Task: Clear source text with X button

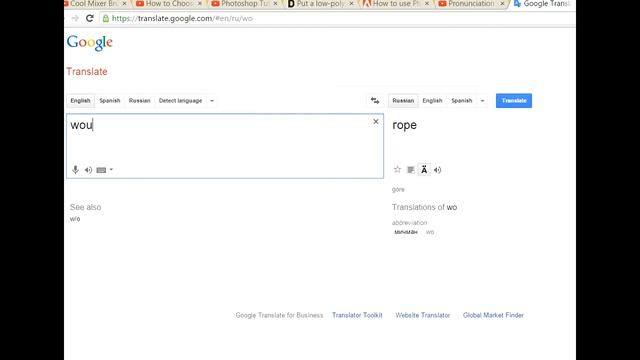Action: [376, 122]
